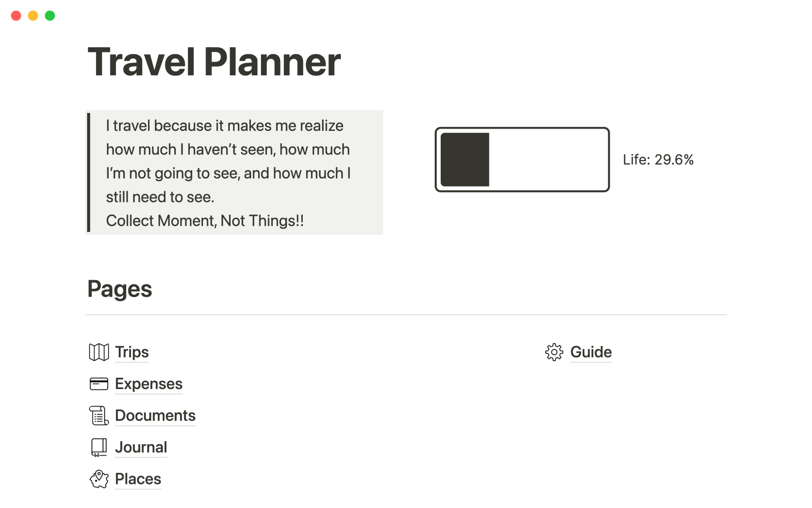Image resolution: width=812 pixels, height=508 pixels.
Task: Click the Life progress bar
Action: 522,160
